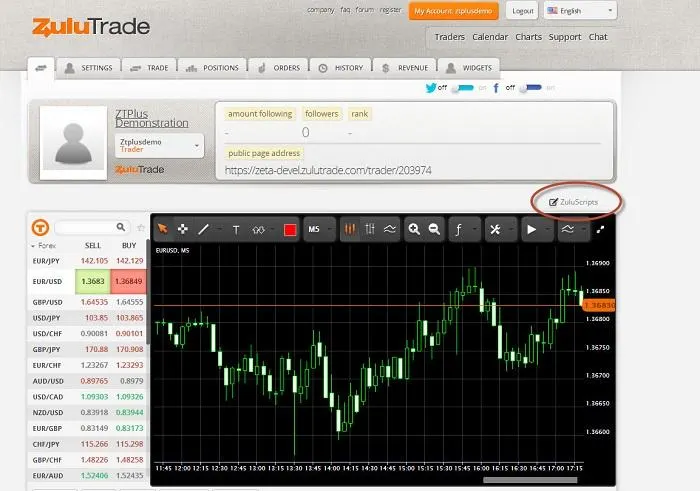Open the English language dropdown

coord(580,11)
